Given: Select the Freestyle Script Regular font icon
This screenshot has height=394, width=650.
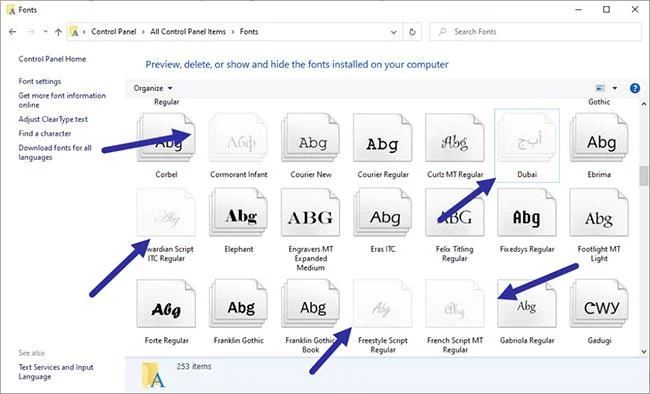Looking at the screenshot, I should tap(383, 304).
